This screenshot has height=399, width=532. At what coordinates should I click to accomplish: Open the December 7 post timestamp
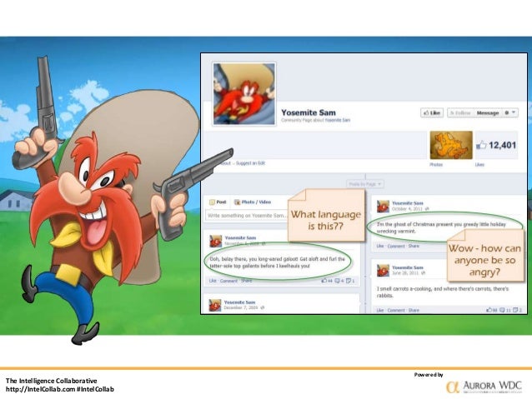[x=241, y=308]
